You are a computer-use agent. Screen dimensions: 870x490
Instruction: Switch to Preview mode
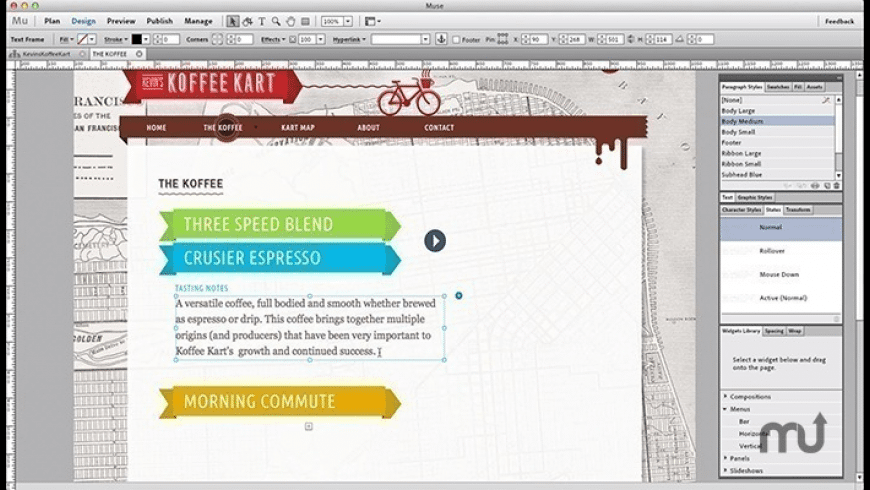click(x=121, y=21)
